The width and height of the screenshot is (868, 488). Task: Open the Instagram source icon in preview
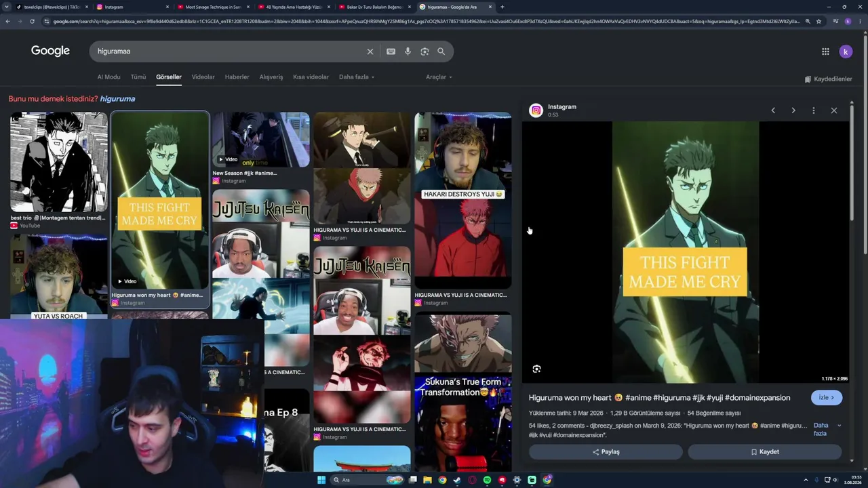tap(536, 110)
